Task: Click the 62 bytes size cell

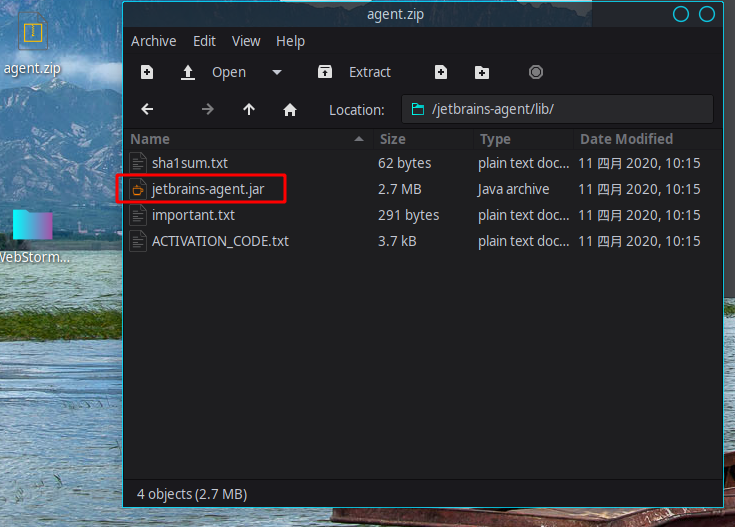Action: click(x=405, y=163)
